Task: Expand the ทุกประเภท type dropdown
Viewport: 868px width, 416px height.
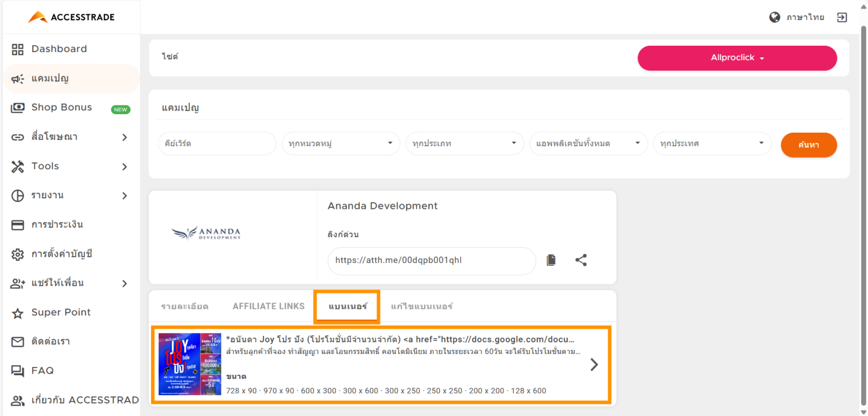Action: [x=465, y=143]
